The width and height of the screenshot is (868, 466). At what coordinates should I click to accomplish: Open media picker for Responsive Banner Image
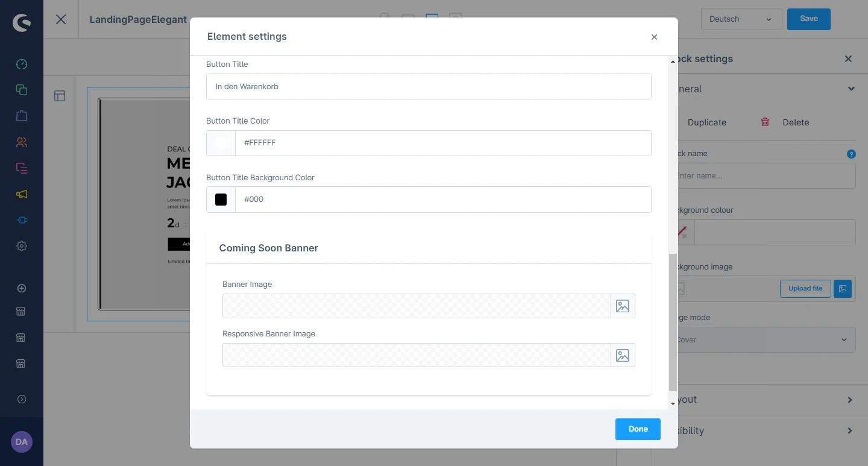tap(622, 356)
